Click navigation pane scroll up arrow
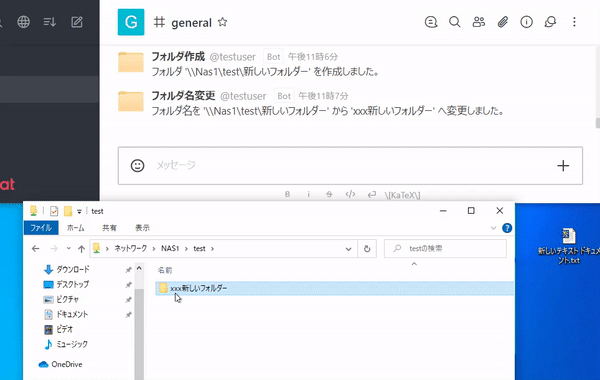Screen dimensions: 600x380 (x=139, y=268)
